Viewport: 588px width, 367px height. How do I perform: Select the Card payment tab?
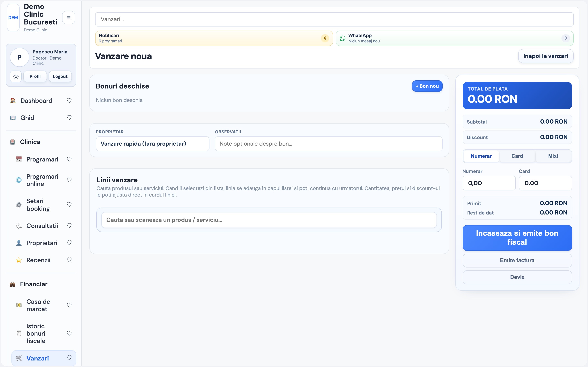point(517,156)
